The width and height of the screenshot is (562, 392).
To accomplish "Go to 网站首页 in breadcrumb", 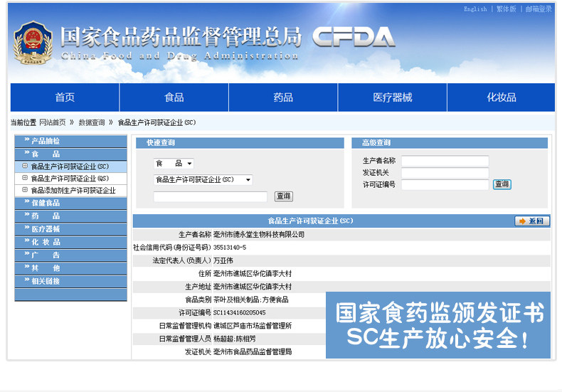I will click(53, 122).
